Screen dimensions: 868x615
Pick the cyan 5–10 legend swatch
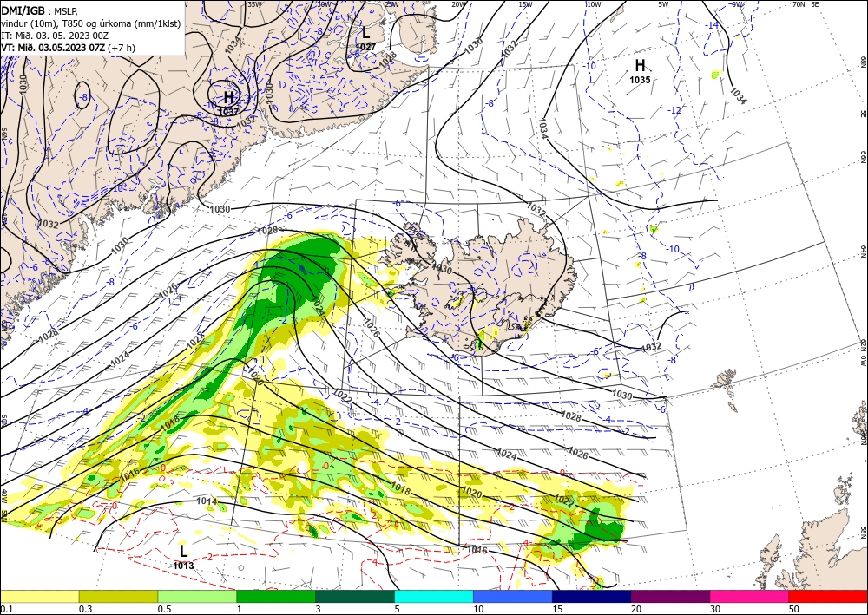[x=434, y=596]
